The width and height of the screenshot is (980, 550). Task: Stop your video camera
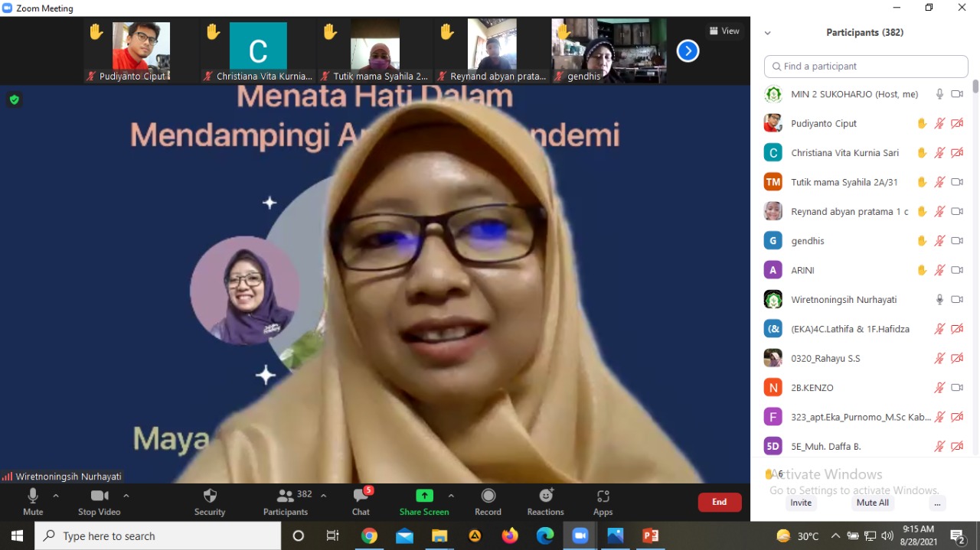(x=100, y=502)
